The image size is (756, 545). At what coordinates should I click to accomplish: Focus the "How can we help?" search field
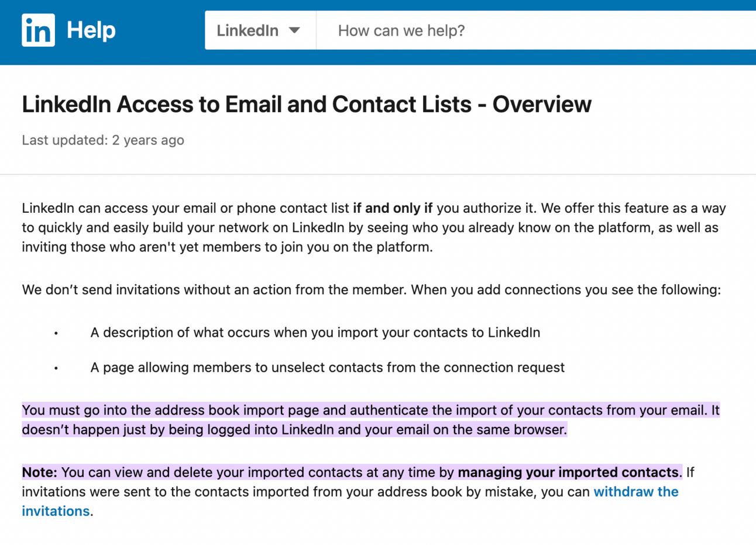click(536, 30)
